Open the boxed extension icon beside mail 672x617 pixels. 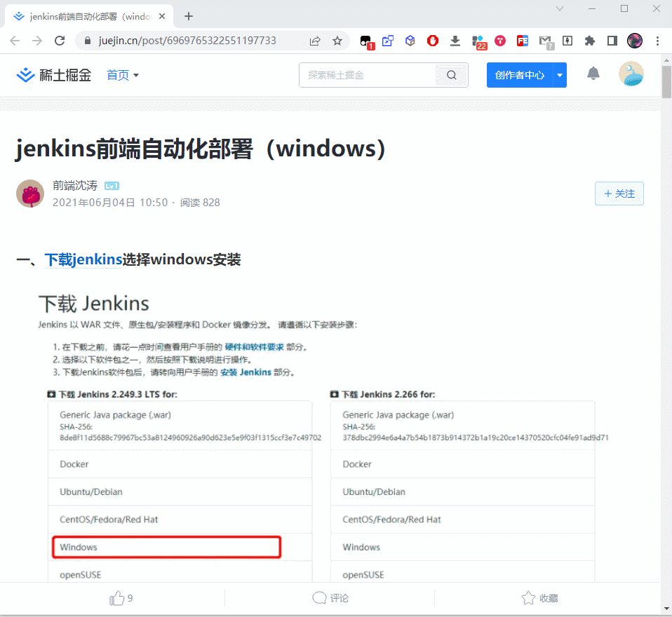pos(567,41)
